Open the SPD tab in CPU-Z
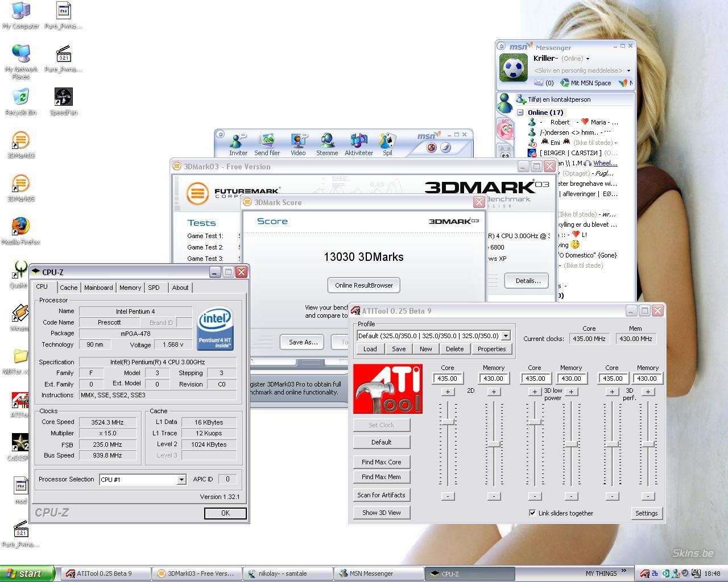 click(x=154, y=288)
